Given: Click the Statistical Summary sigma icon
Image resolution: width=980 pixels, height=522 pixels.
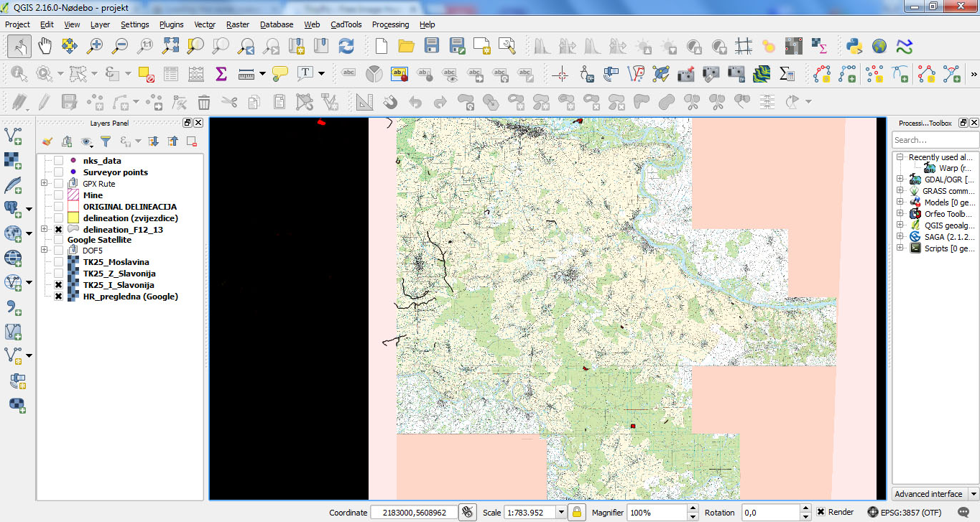Looking at the screenshot, I should click(221, 73).
